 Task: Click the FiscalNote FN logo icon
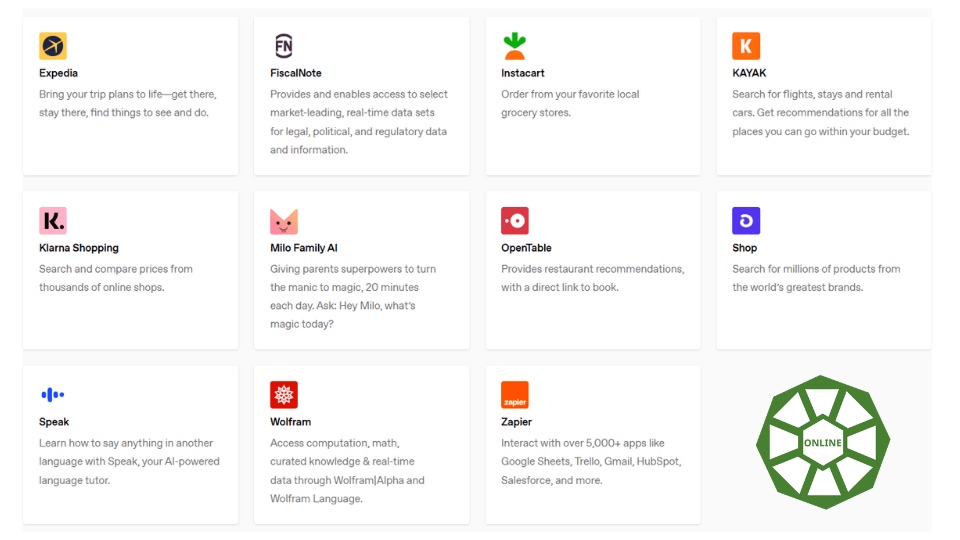coord(283,46)
